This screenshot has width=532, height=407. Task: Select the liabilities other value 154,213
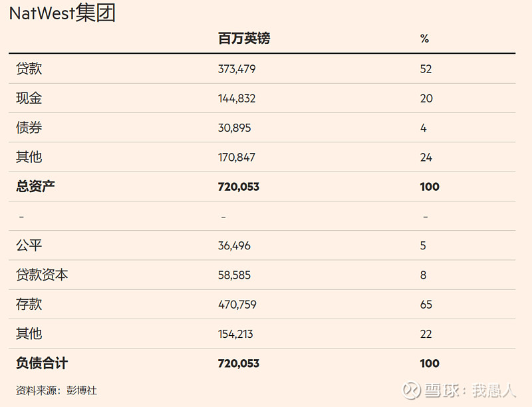(235, 334)
